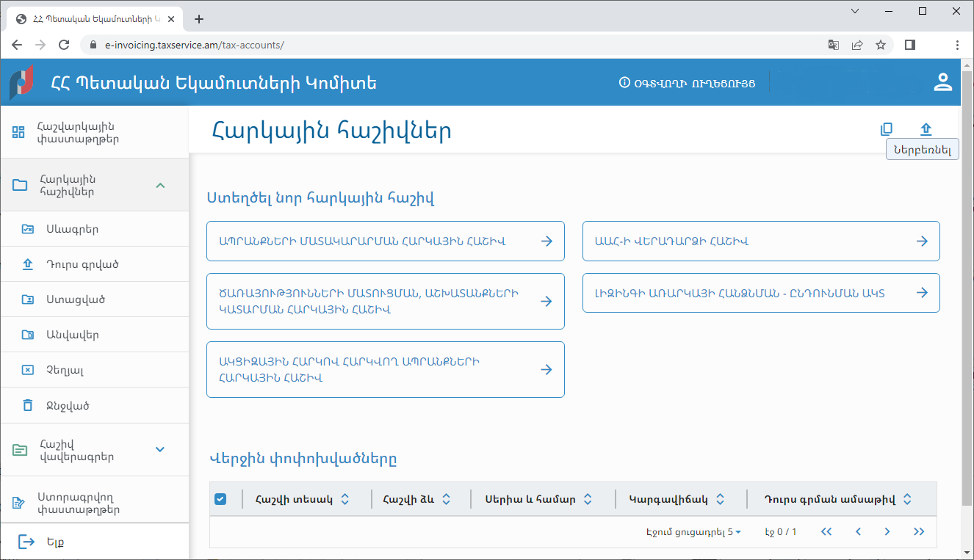Screen dimensions: 974x560
Task: Open the user profile icon
Action: (x=943, y=81)
